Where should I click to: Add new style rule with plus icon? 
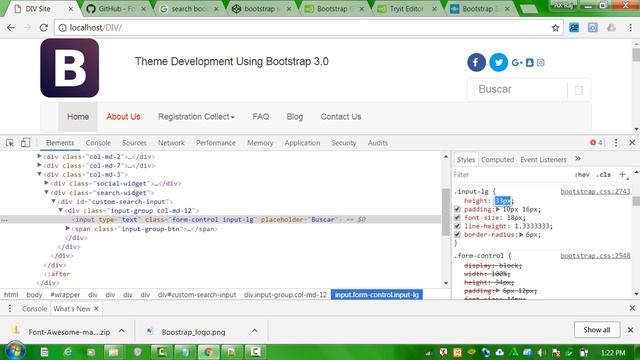622,175
